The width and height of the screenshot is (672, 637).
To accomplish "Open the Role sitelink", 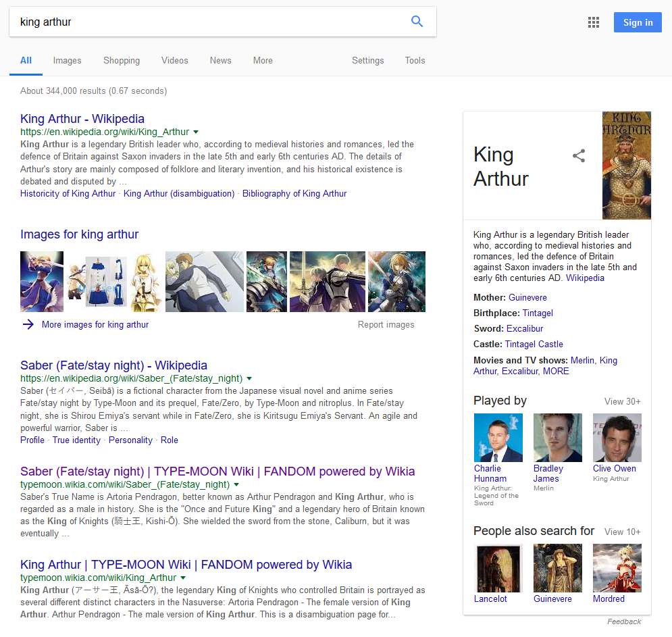I will [x=170, y=440].
